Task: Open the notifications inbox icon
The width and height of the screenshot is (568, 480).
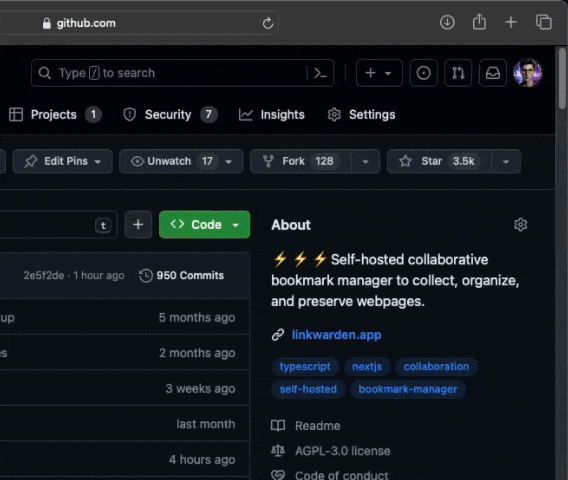Action: pyautogui.click(x=493, y=73)
